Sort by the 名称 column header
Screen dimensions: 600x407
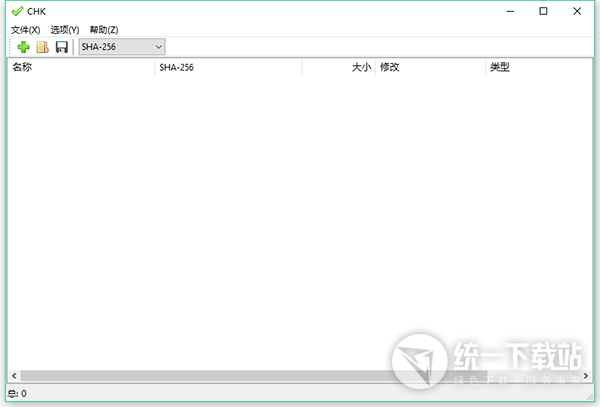pos(81,67)
